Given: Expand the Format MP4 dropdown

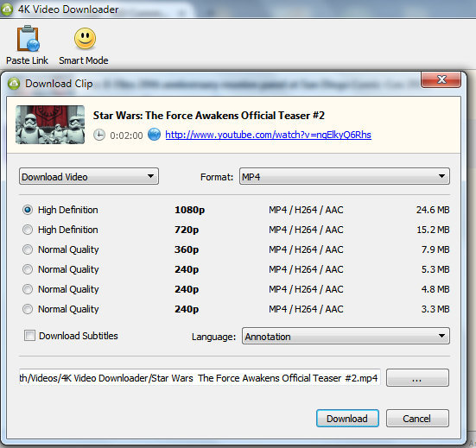Looking at the screenshot, I should [x=344, y=176].
